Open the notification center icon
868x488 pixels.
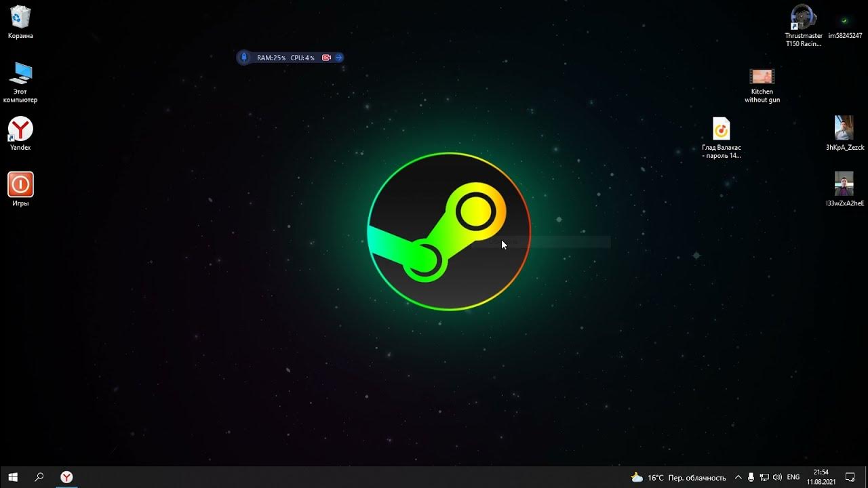point(850,477)
